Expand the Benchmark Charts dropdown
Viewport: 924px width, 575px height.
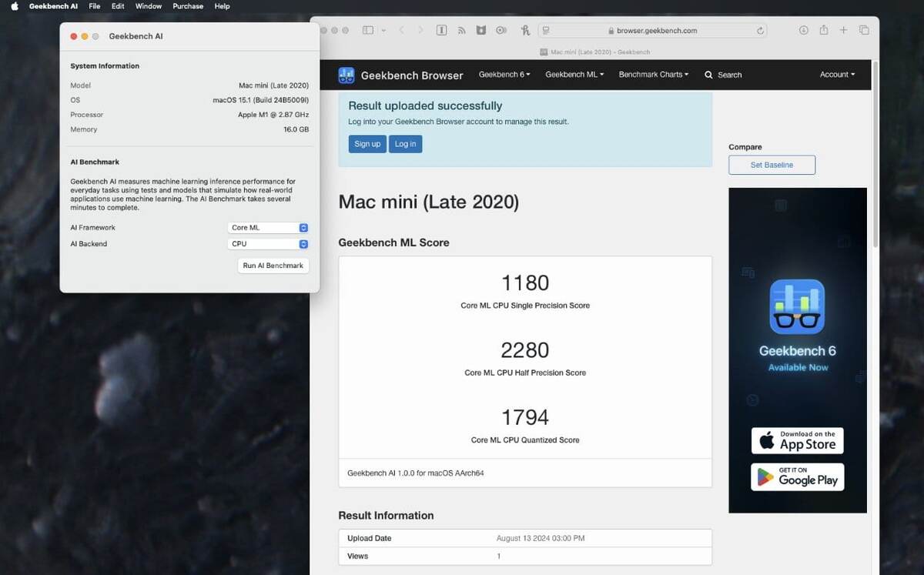point(654,75)
